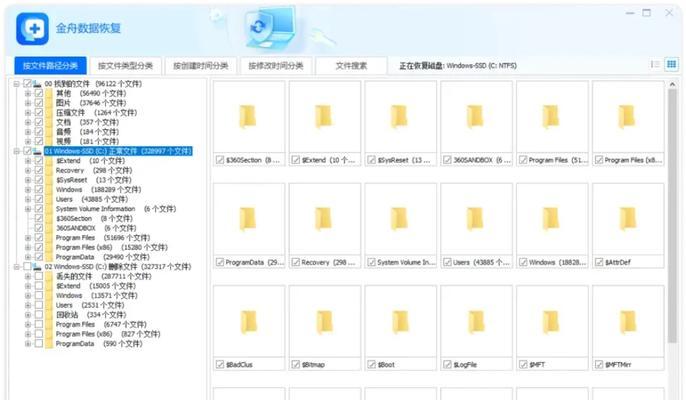Viewport: 686px width, 400px height.
Task: Click folder icon beside 图片 tree row
Action: coord(49,103)
